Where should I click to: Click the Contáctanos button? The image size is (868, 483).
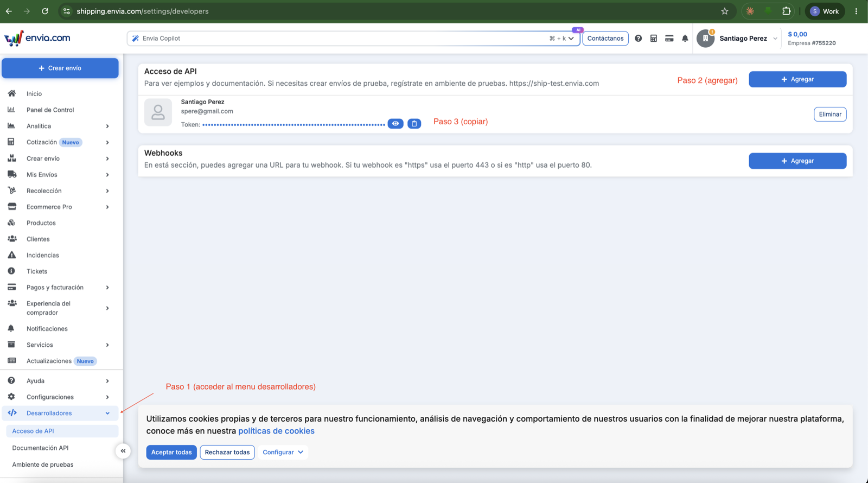click(x=605, y=39)
